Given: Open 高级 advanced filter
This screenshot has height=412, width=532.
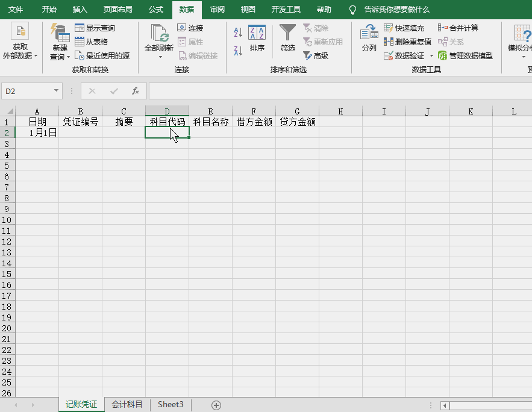Looking at the screenshot, I should [x=316, y=55].
